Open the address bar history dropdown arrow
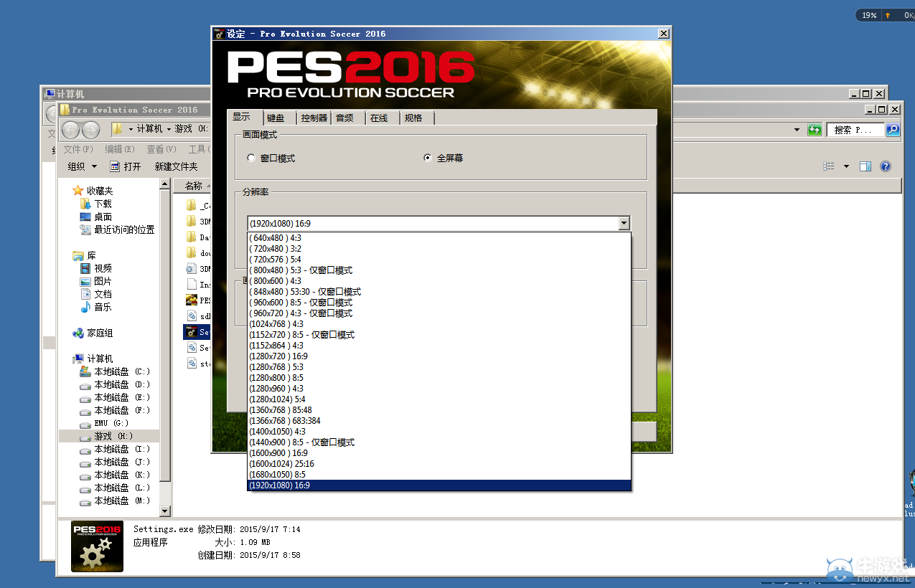The image size is (915, 588). click(797, 130)
